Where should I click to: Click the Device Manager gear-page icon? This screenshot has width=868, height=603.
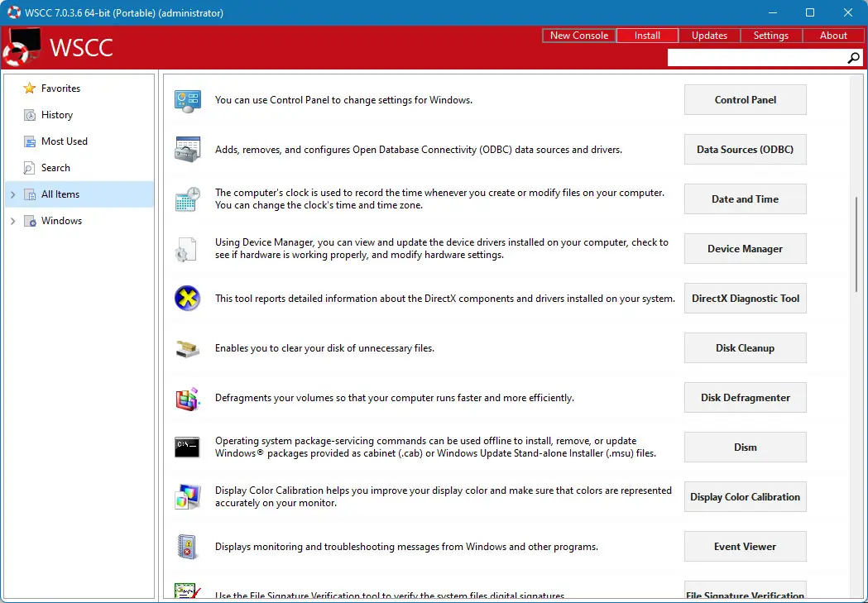point(186,249)
